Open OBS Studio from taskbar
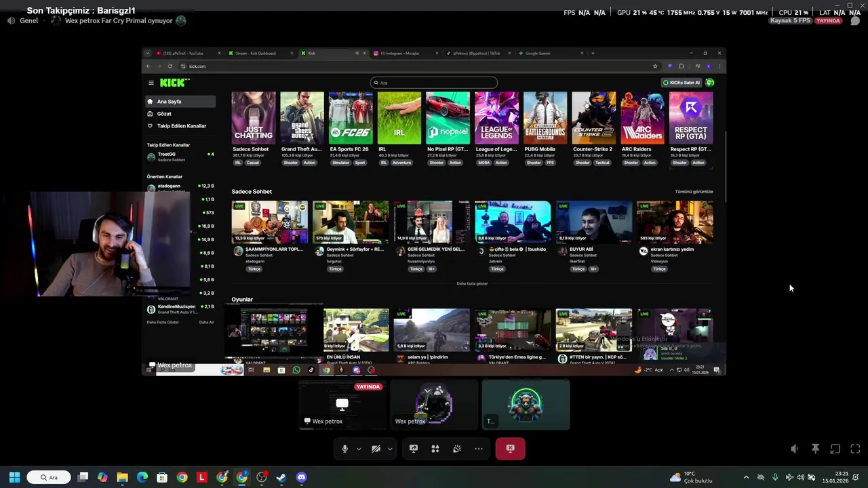This screenshot has height=488, width=868. pos(262,477)
